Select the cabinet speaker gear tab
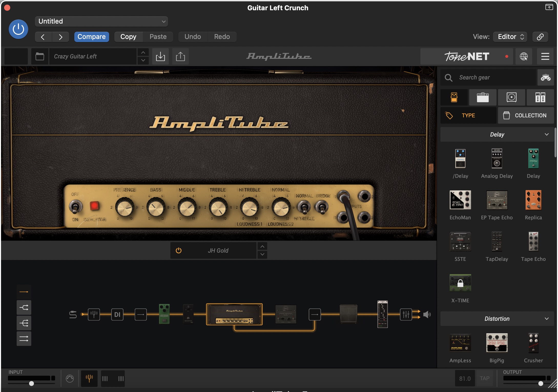 (511, 97)
